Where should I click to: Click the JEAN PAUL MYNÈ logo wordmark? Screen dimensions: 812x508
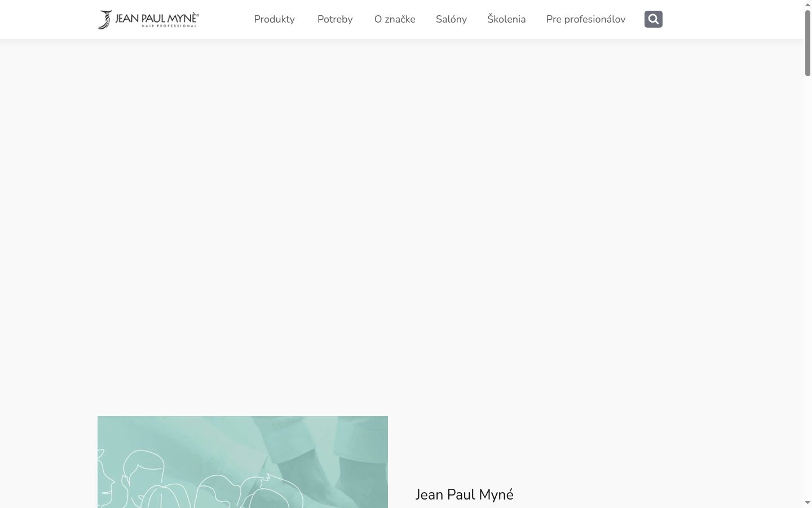[156, 17]
